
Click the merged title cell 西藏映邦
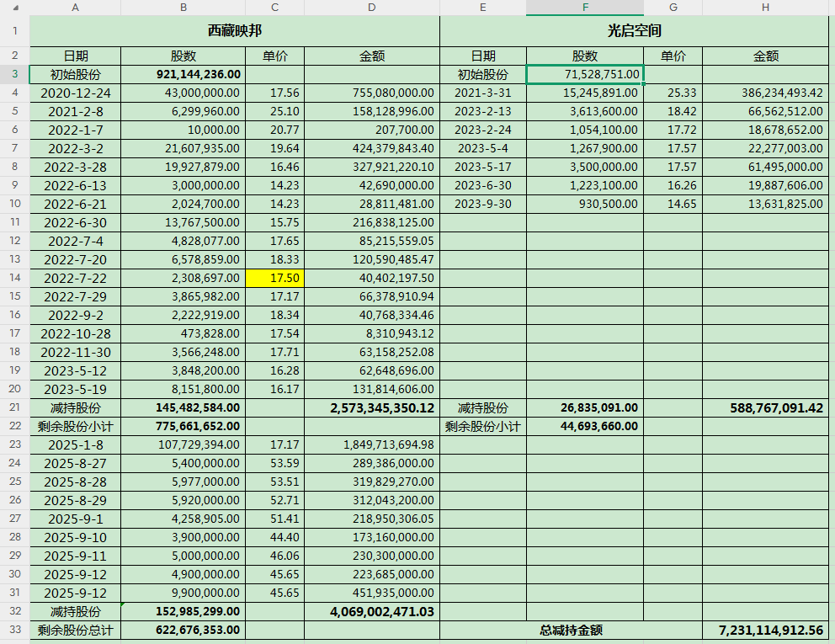[235, 31]
